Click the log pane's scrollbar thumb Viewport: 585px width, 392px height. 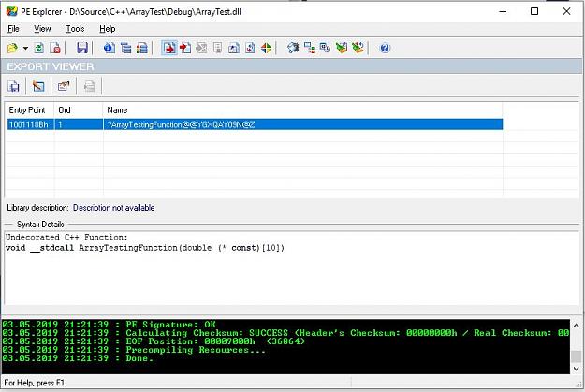click(x=577, y=356)
